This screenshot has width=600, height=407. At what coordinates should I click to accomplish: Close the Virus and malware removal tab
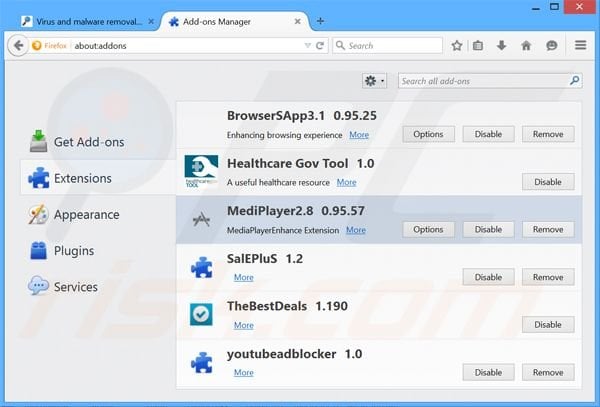[151, 21]
